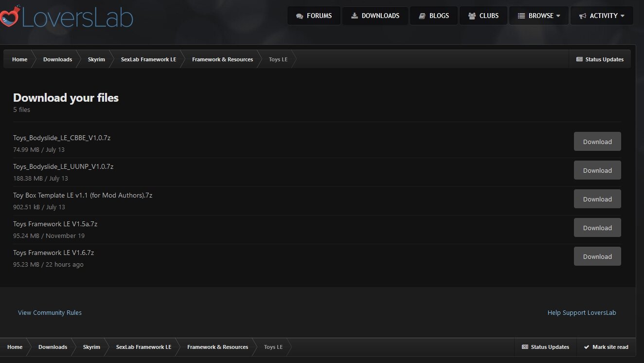This screenshot has width=644, height=363.
Task: Click Downloads in the bottom breadcrumb
Action: click(x=53, y=347)
